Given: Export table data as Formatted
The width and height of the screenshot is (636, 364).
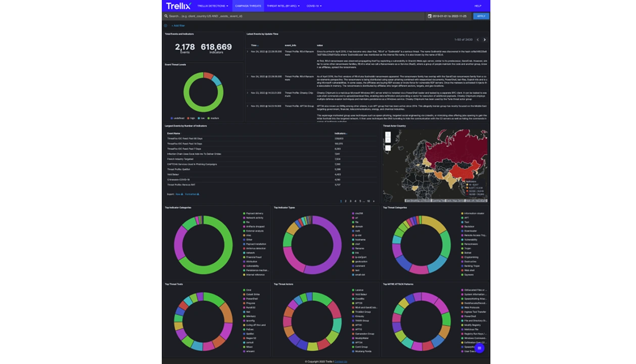Looking at the screenshot, I should pos(192,194).
